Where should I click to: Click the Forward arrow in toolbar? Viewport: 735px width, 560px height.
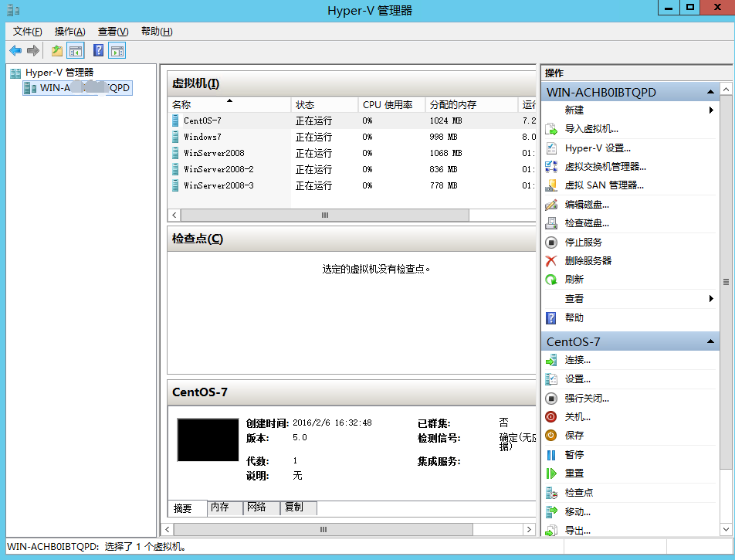tap(32, 51)
